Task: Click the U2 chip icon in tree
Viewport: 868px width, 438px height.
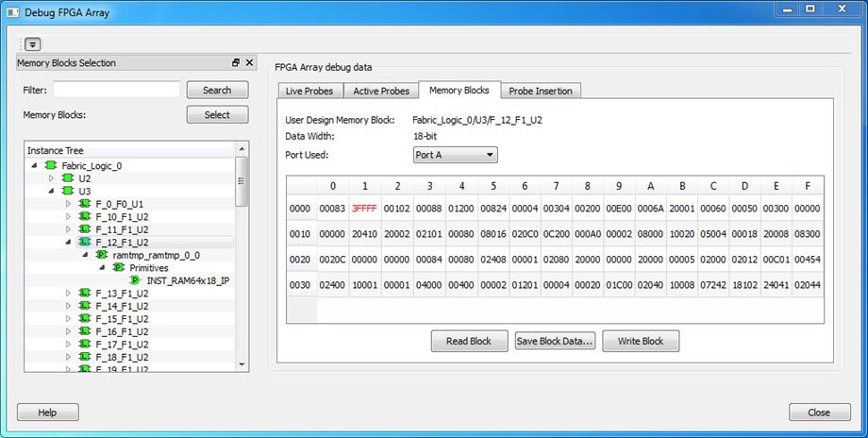Action: coord(68,177)
